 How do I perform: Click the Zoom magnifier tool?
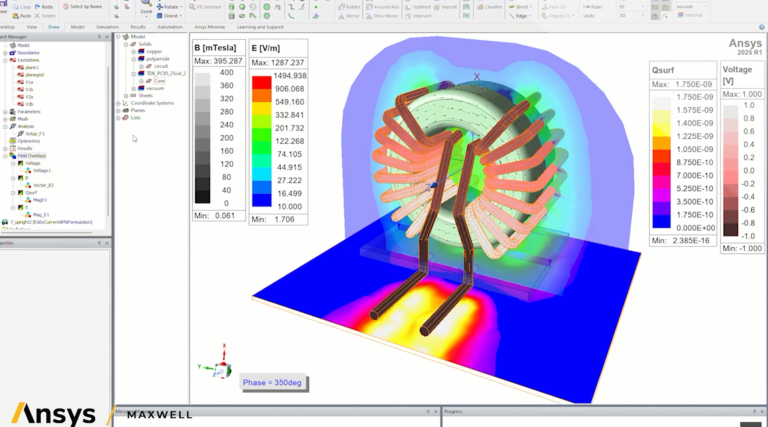point(146,5)
